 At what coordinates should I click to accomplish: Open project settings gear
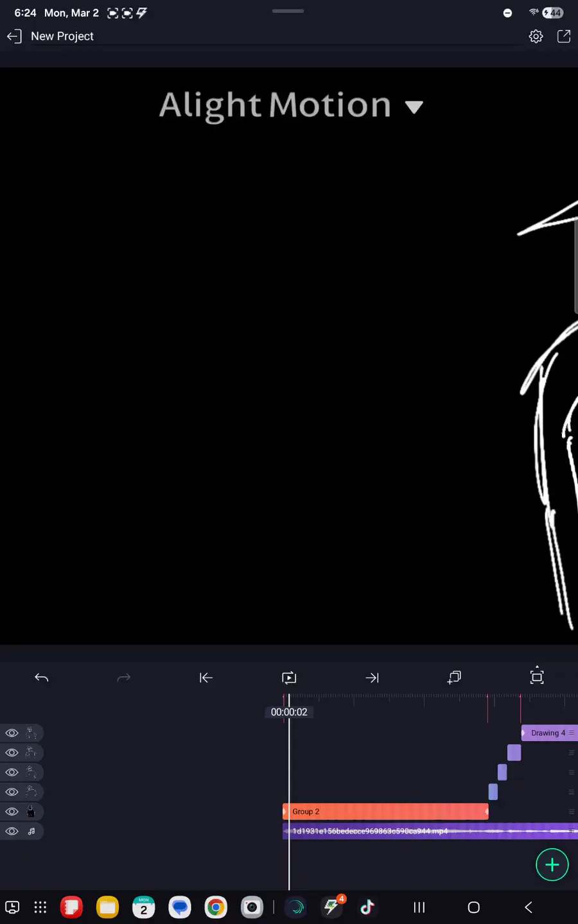[x=536, y=37]
